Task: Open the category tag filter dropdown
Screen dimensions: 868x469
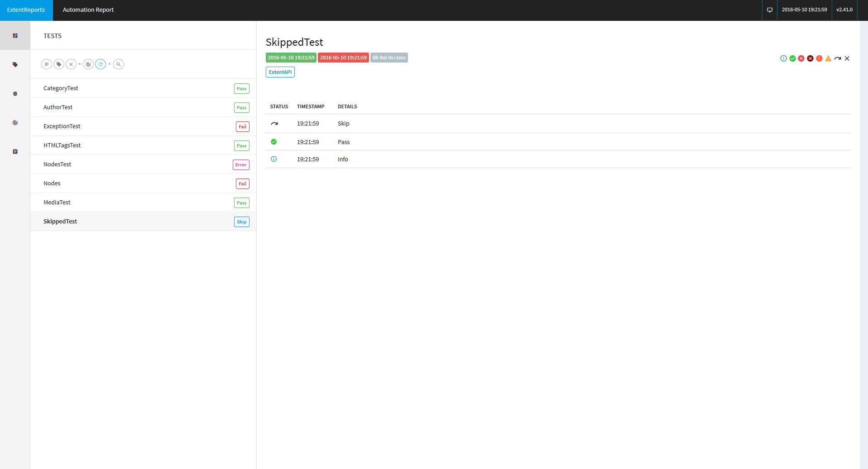Action: point(59,64)
